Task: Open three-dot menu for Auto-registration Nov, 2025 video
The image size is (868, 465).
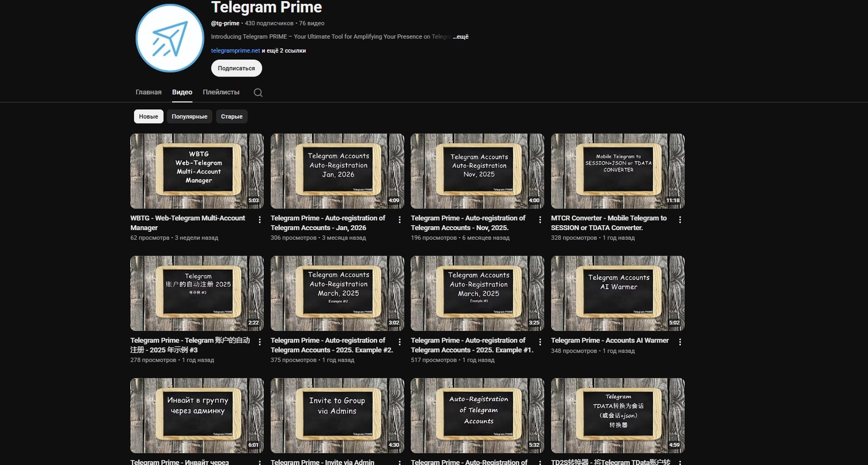Action: [540, 220]
